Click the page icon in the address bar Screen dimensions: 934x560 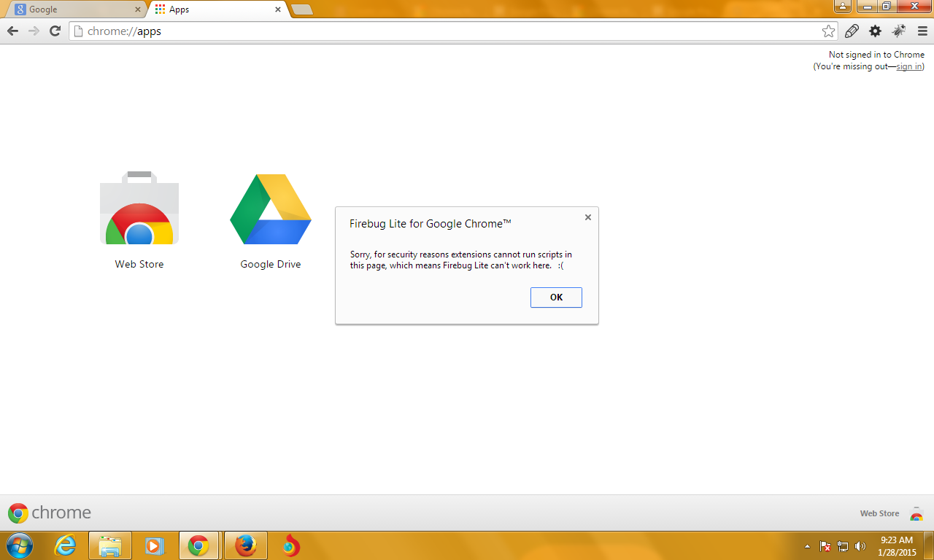(x=79, y=31)
